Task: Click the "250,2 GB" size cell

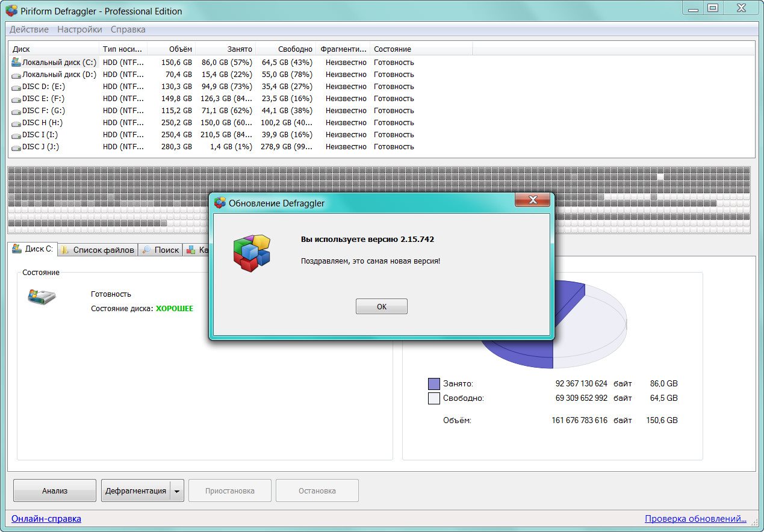Action: [176, 123]
